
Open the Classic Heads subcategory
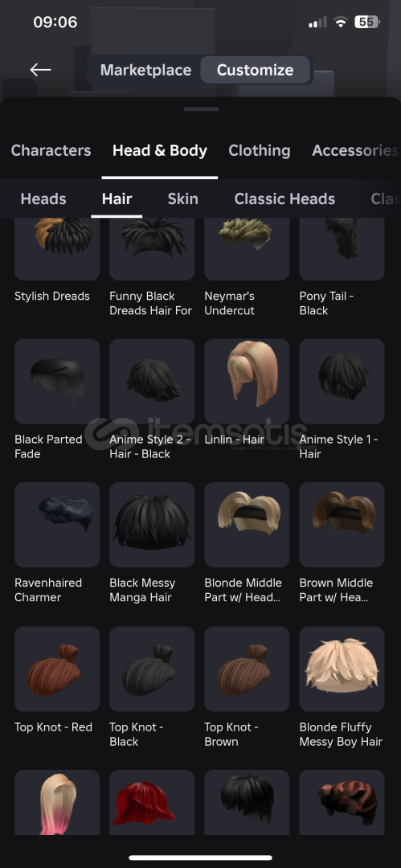284,199
